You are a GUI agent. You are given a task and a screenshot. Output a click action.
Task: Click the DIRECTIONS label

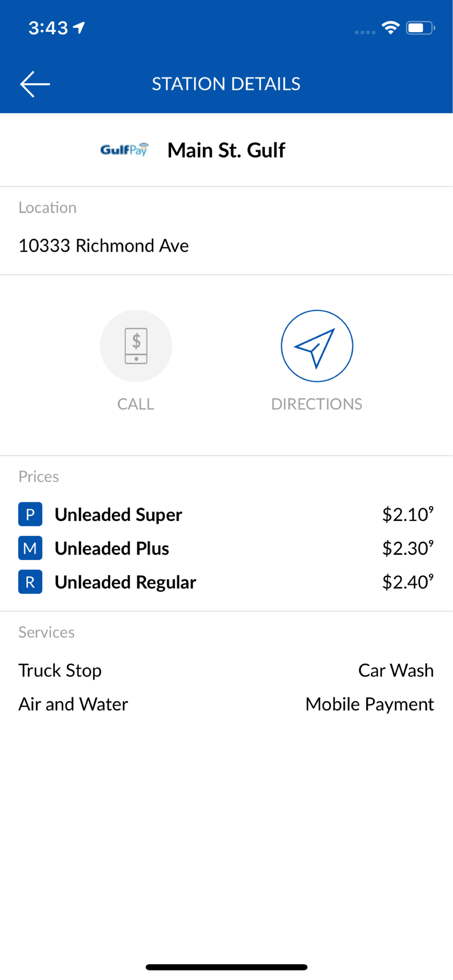(x=317, y=404)
